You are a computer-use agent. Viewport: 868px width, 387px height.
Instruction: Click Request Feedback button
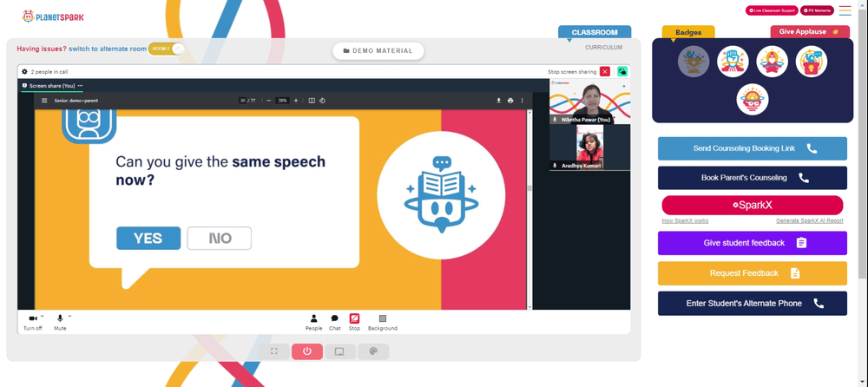pos(753,273)
